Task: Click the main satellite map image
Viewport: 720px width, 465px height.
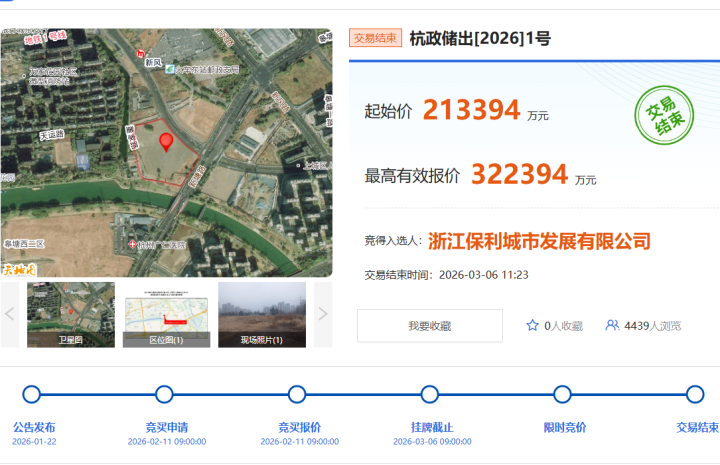Action: coord(166,152)
